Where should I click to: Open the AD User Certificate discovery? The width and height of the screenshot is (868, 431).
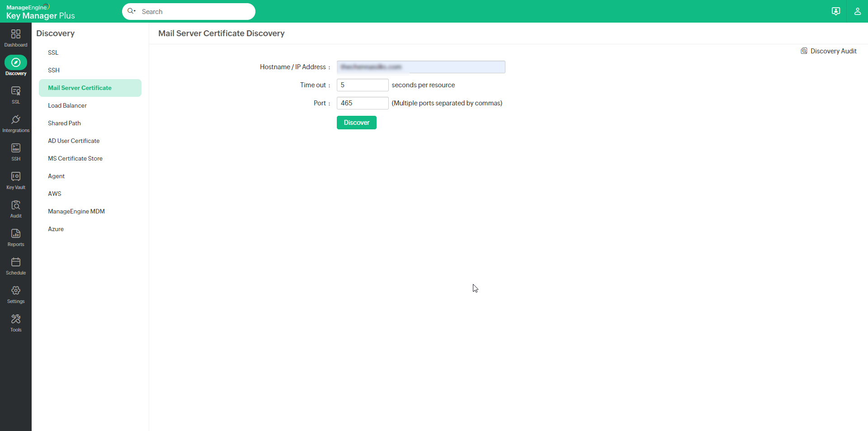tap(74, 141)
